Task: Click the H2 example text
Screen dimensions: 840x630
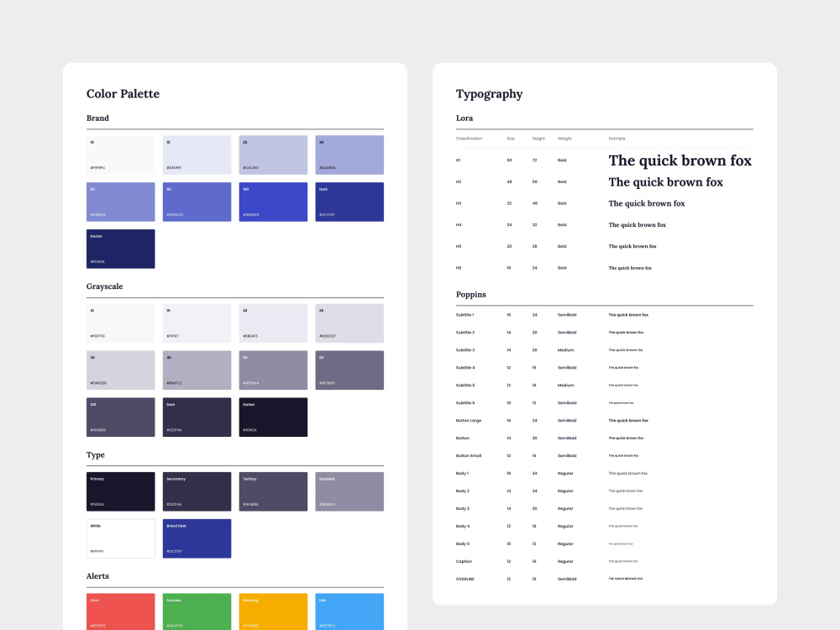Action: 665,182
